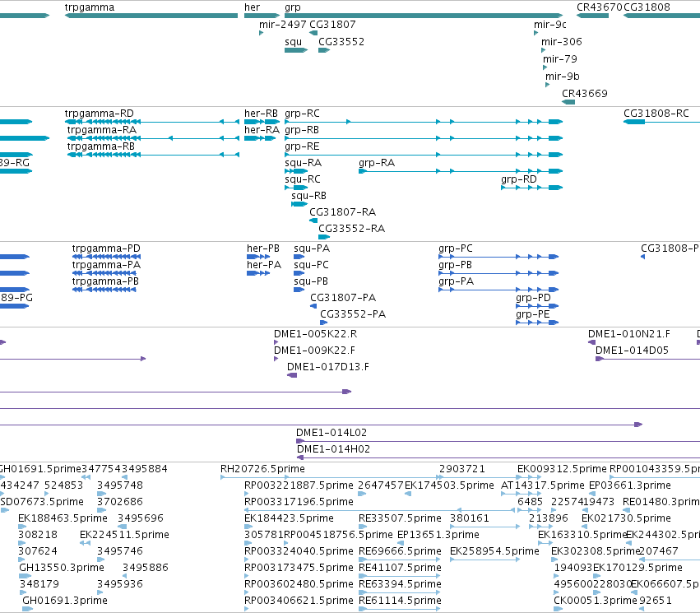
Task: Click protein trpgamma-PA
Action: point(104,273)
